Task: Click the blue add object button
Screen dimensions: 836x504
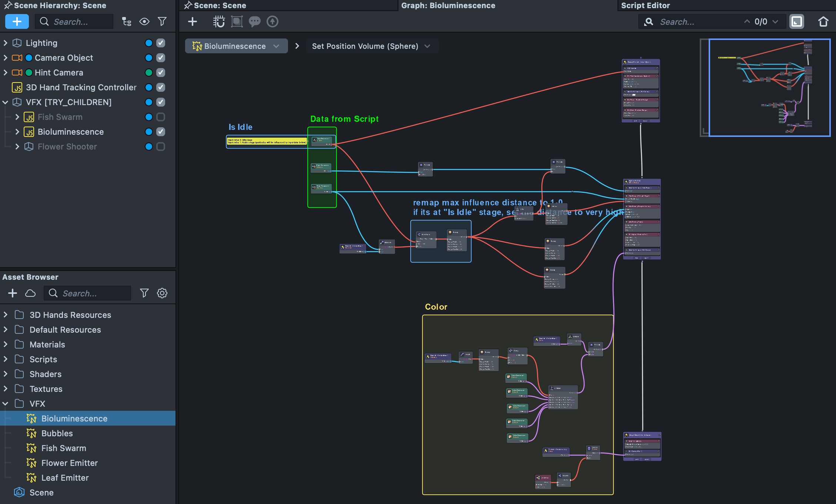Action: 17,21
